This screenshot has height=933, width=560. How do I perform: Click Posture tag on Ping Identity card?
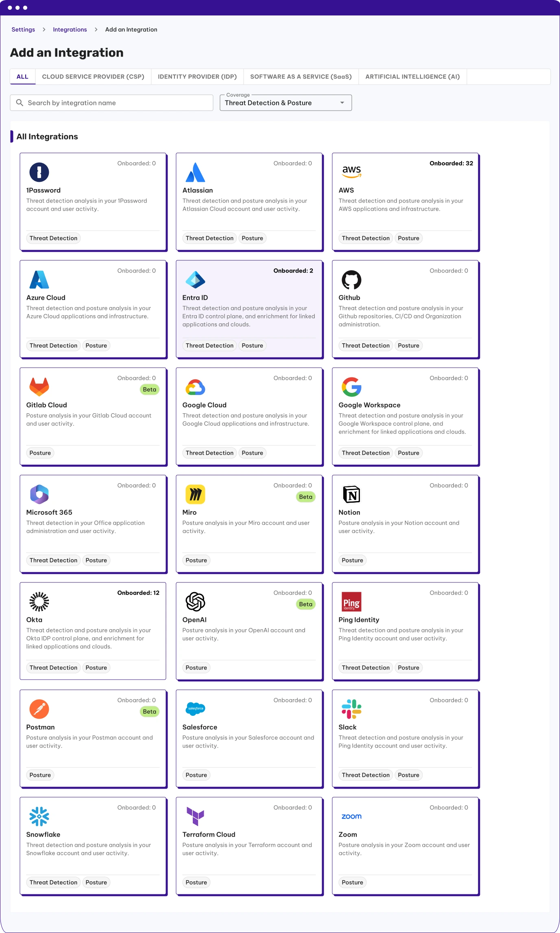(x=408, y=667)
